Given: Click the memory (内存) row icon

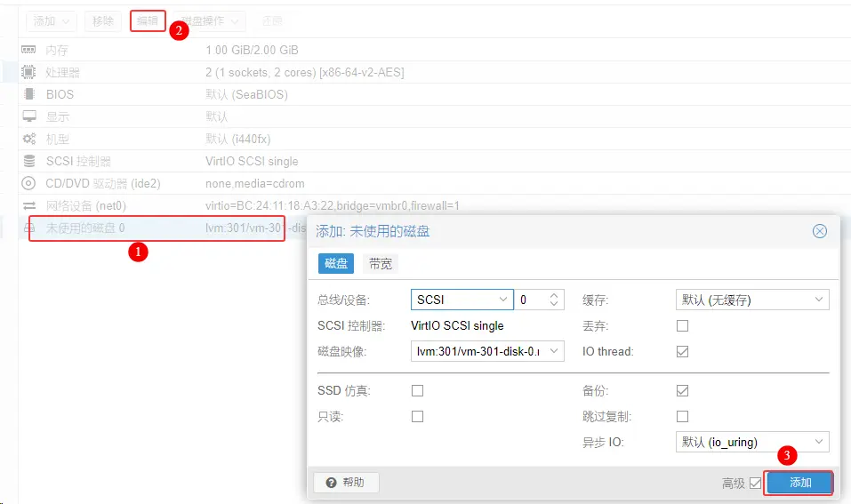Looking at the screenshot, I should pyautogui.click(x=29, y=50).
